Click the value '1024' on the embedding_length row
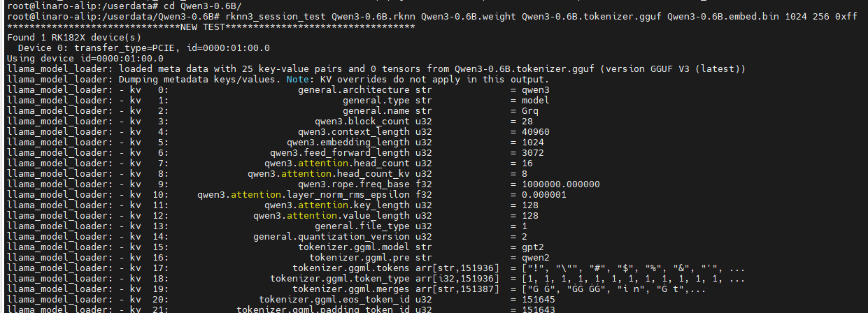Image resolution: width=868 pixels, height=313 pixels. [533, 142]
